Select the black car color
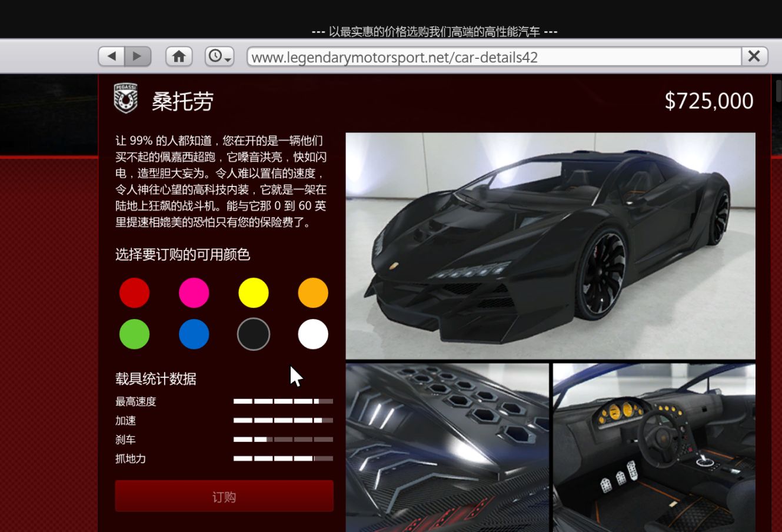Screen dimensions: 782x532 click(254, 334)
